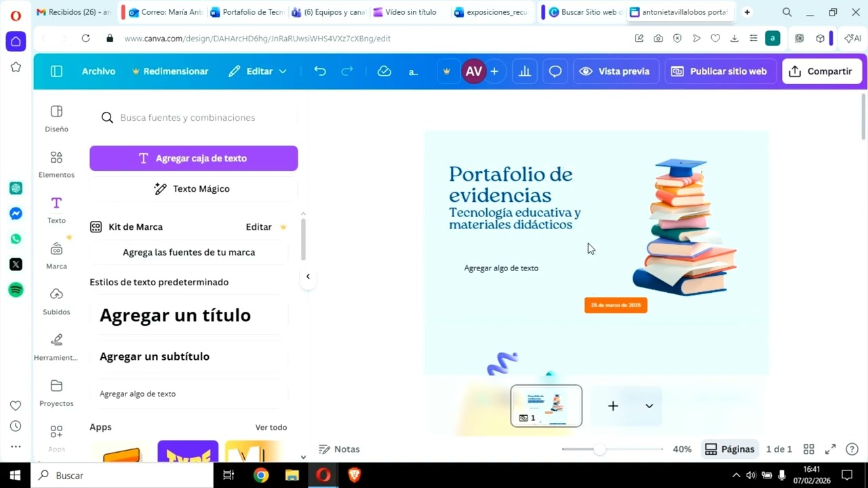This screenshot has height=488, width=868.
Task: Open the Apps sidebar panel
Action: point(56,438)
